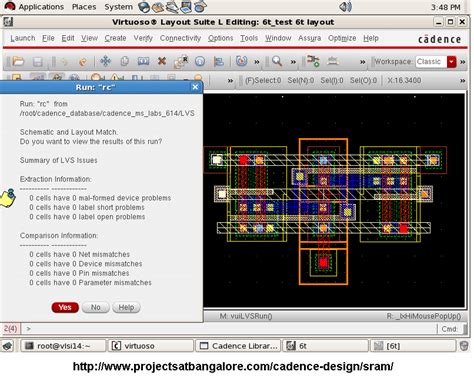This screenshot has height=378, width=474.
Task: Click Yes to view LVS results
Action: tap(65, 307)
